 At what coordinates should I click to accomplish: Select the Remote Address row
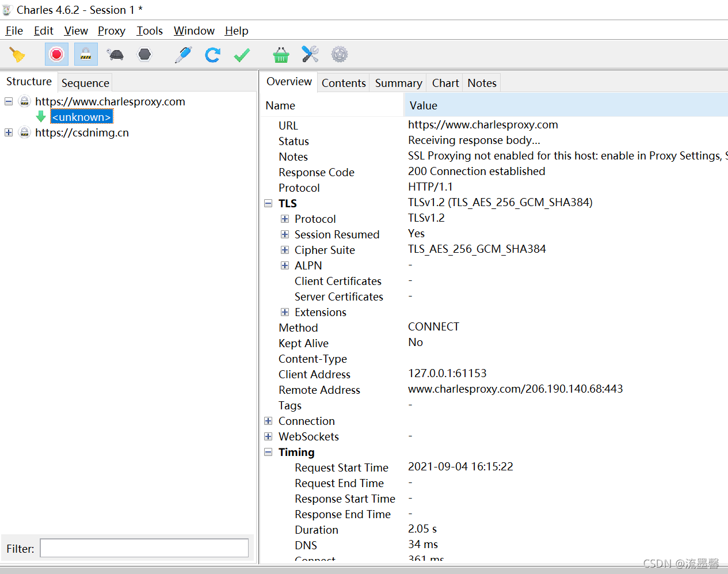[x=494, y=390]
